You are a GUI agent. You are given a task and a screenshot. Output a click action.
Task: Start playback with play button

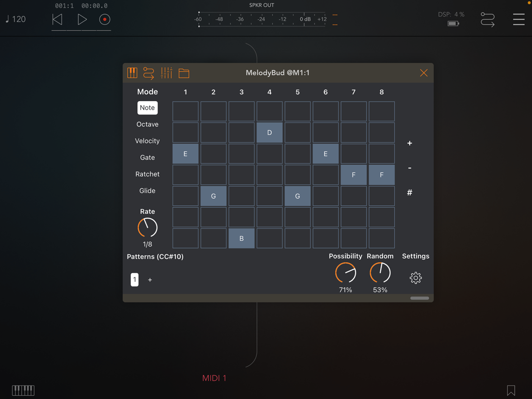tap(82, 19)
